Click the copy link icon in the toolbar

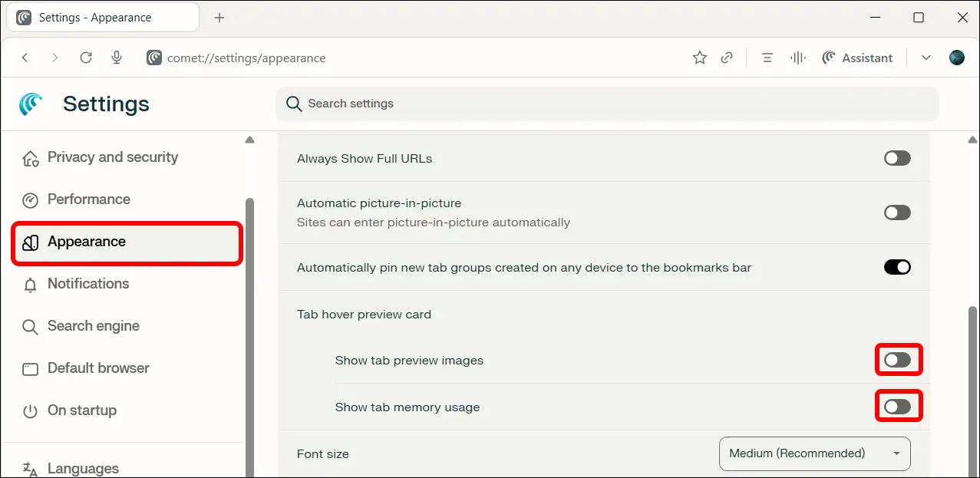pyautogui.click(x=727, y=58)
